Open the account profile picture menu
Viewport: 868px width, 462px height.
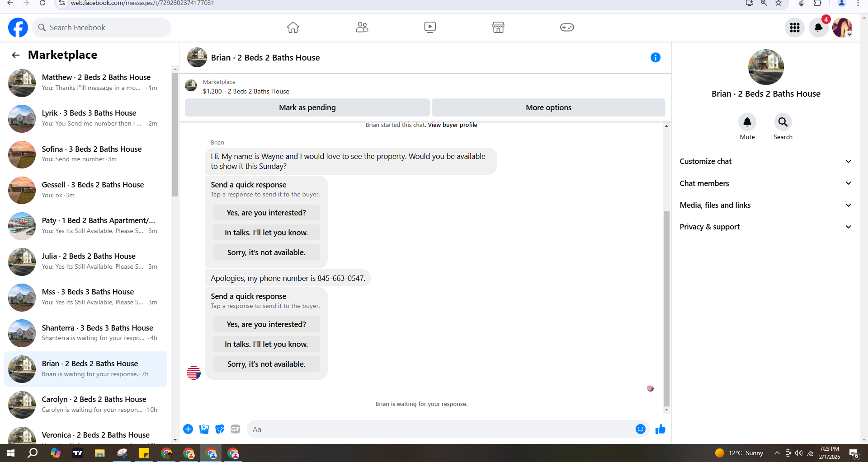click(x=842, y=28)
